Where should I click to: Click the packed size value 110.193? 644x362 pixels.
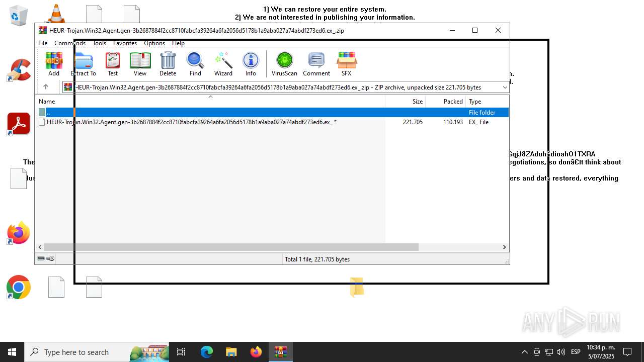point(453,122)
